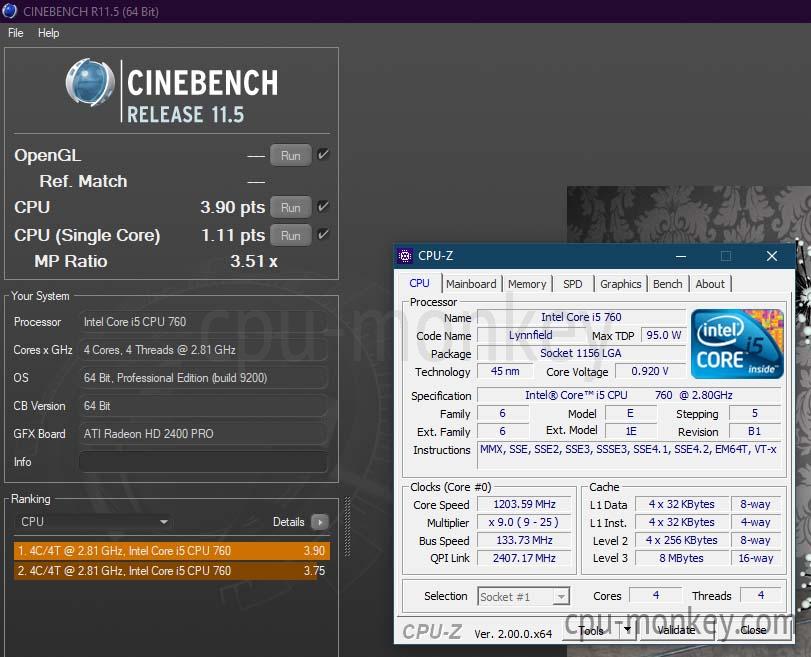Click the Info input field

(x=203, y=462)
